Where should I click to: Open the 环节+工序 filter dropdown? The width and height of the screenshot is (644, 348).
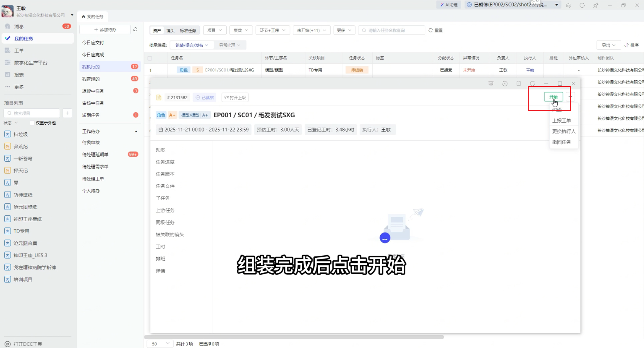(x=272, y=30)
